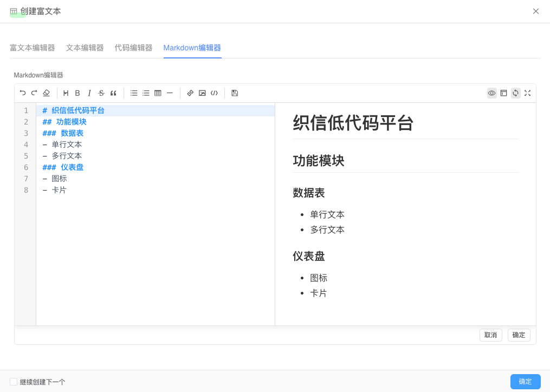This screenshot has height=392, width=550.
Task: Toggle synchronized scrolling
Action: tap(515, 93)
